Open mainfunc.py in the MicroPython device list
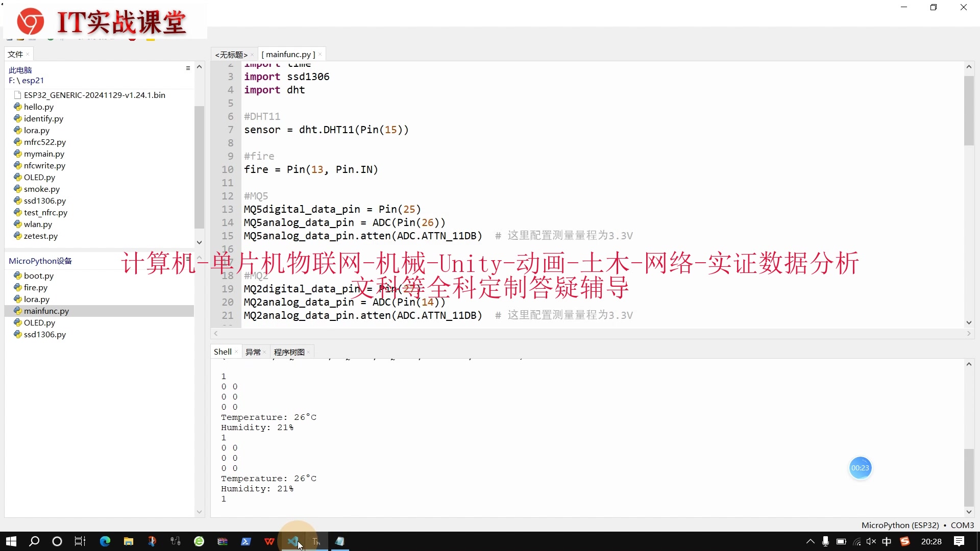Screen dimensions: 980x551 point(46,311)
